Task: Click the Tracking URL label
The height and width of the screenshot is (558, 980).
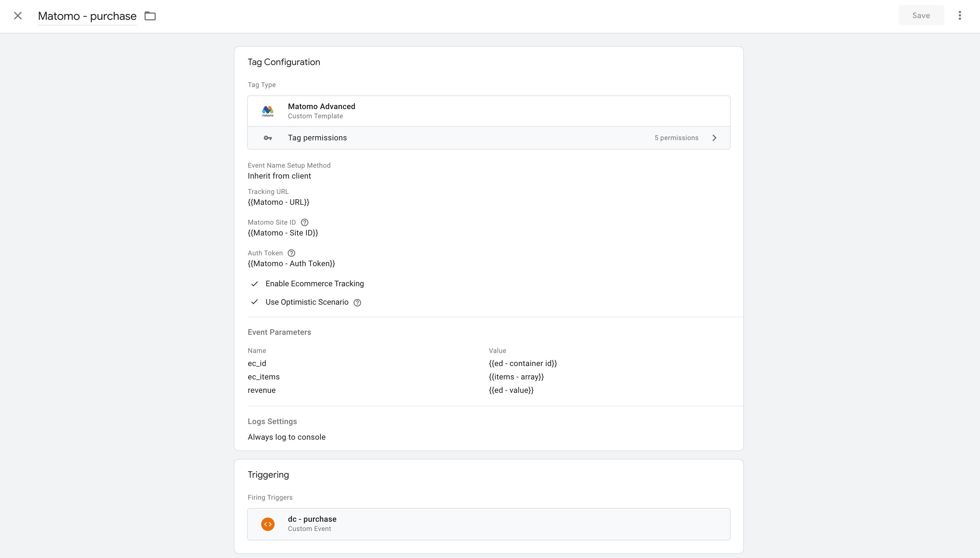Action: [x=268, y=192]
